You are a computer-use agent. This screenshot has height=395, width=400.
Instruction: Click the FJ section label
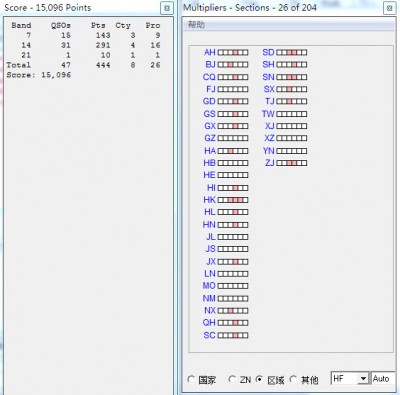(211, 89)
